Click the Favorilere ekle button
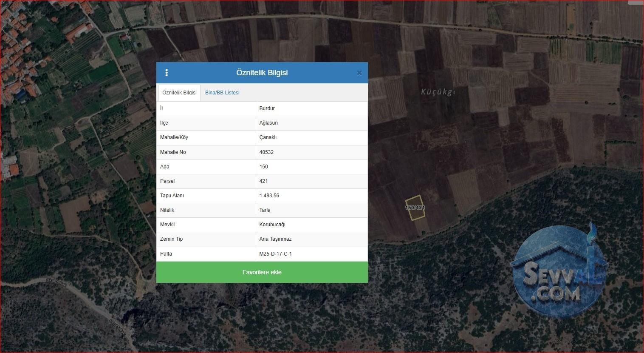The width and height of the screenshot is (644, 353). [262, 272]
